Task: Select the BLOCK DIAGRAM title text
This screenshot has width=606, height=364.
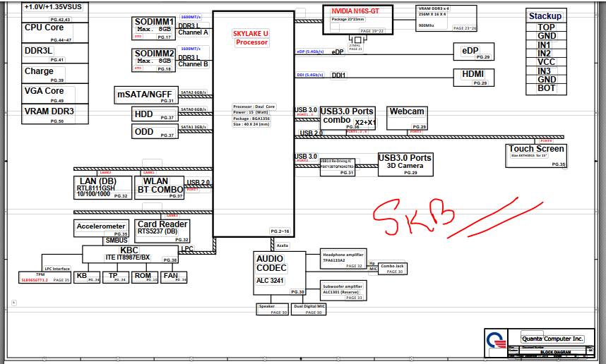Action: [555, 352]
